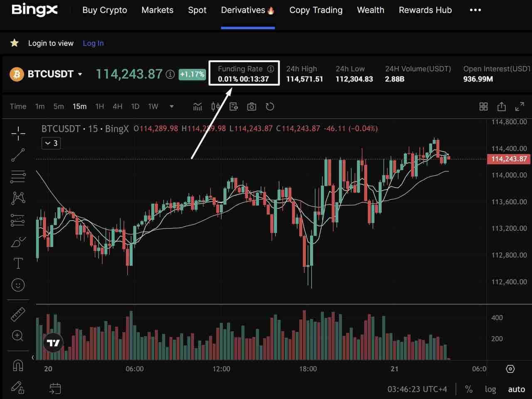Expand the BTCUSDT pair selector

point(80,74)
